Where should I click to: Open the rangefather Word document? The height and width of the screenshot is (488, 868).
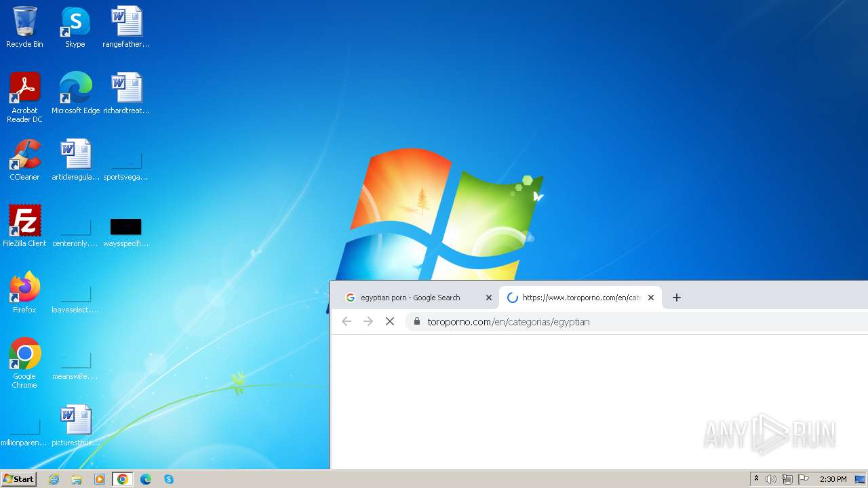(126, 27)
